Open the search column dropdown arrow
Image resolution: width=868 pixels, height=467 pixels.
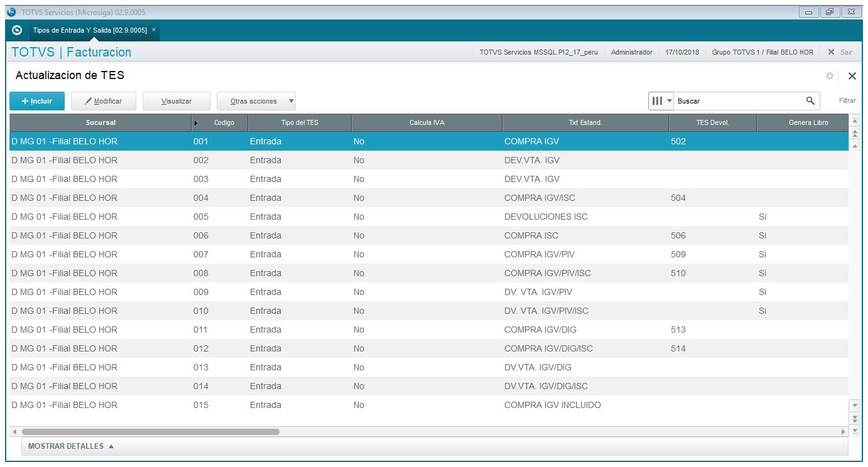tap(670, 100)
